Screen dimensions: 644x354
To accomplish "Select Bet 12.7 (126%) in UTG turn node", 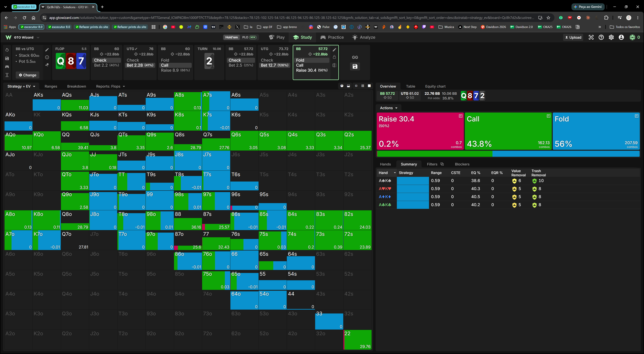I will [274, 65].
